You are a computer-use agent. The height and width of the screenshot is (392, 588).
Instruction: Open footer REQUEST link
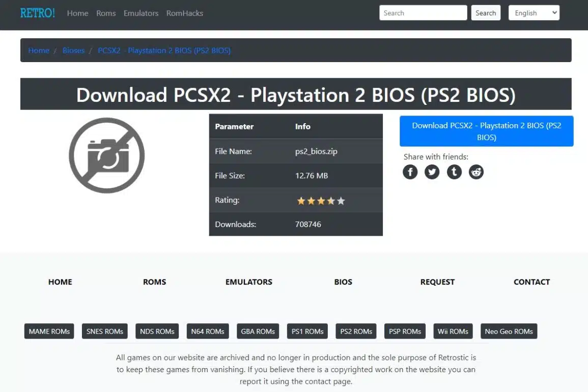[x=437, y=282]
